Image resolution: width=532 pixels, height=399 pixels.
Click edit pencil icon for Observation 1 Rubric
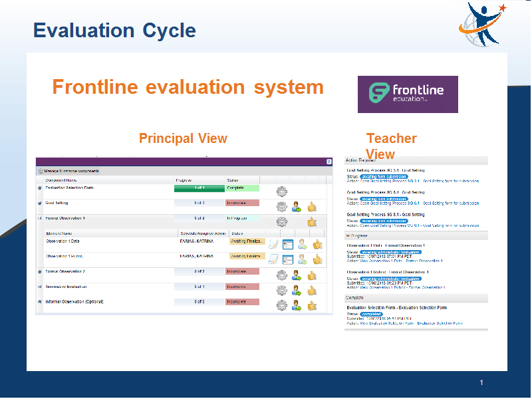[x=273, y=259]
